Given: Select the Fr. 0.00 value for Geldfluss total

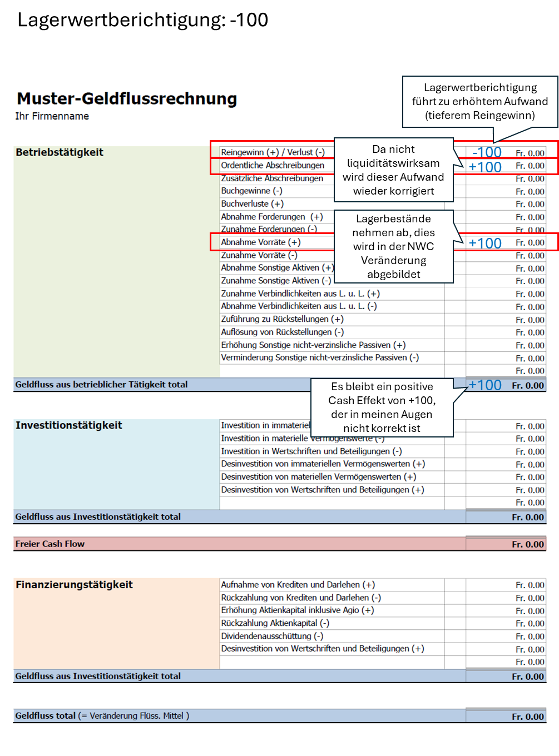Looking at the screenshot, I should tap(528, 717).
